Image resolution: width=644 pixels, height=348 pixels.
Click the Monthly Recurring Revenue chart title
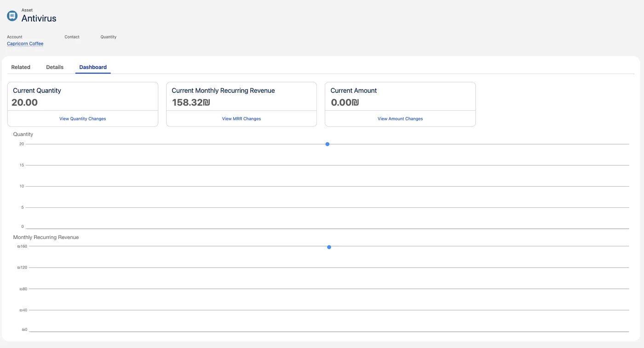(46, 237)
